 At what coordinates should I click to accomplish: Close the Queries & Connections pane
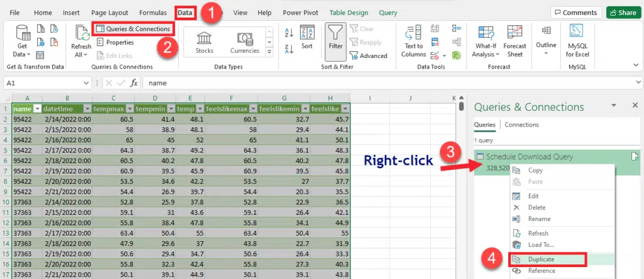pyautogui.click(x=635, y=106)
